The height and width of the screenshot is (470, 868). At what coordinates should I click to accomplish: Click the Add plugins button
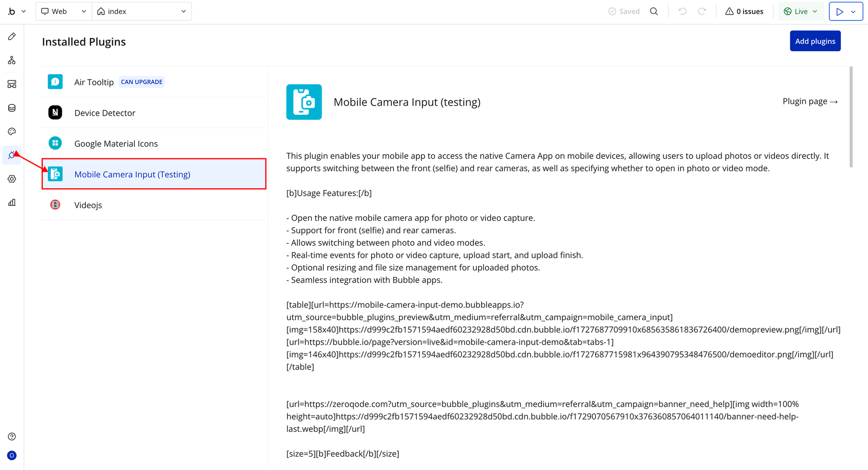click(x=815, y=41)
